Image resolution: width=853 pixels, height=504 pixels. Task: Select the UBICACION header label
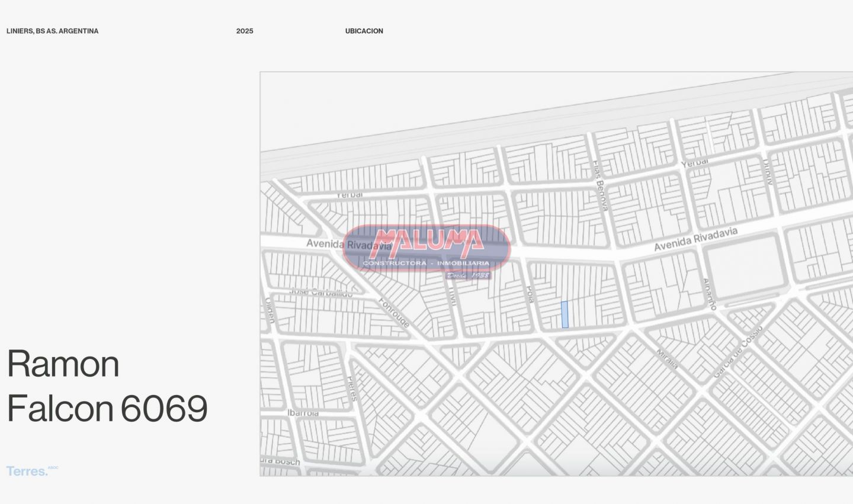[364, 31]
